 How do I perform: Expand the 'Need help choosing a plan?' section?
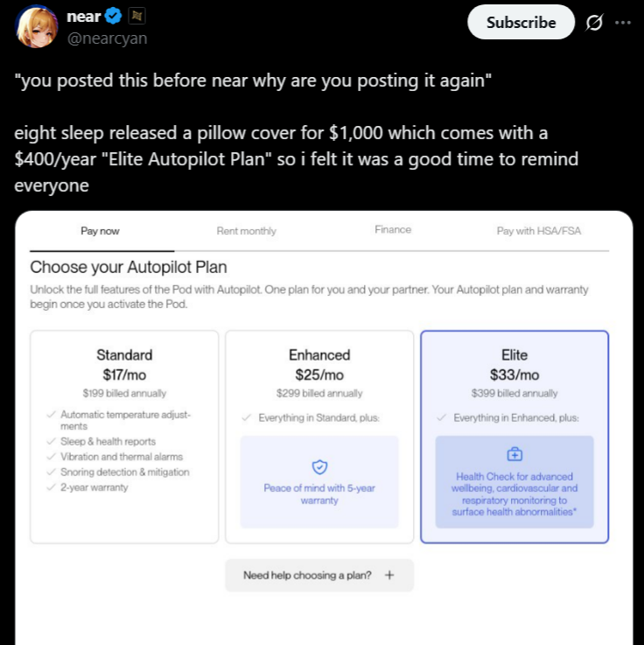[x=318, y=575]
